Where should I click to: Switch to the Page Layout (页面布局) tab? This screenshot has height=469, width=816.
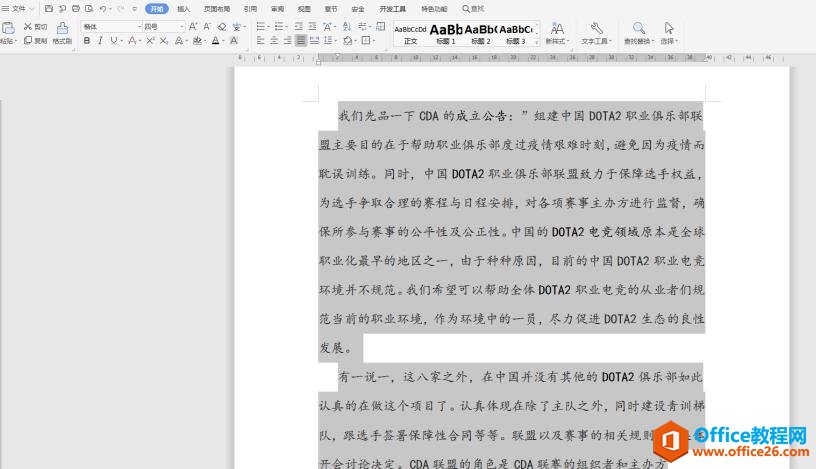pos(217,9)
